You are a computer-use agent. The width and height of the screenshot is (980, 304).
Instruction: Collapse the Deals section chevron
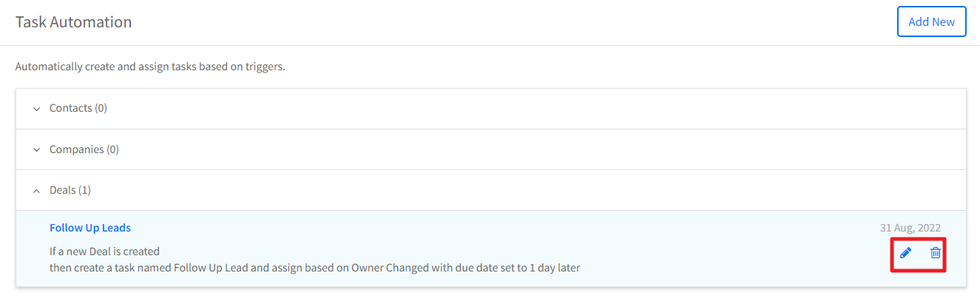coord(36,191)
